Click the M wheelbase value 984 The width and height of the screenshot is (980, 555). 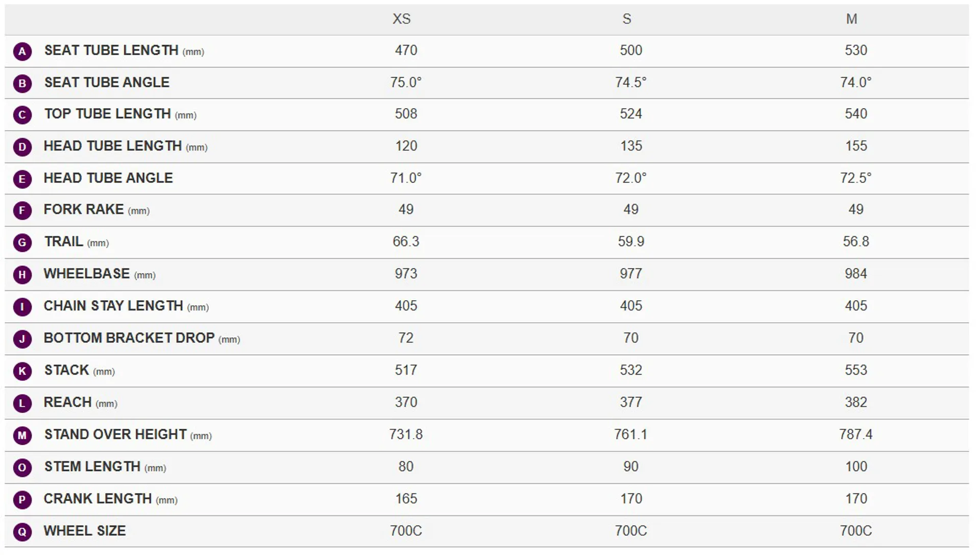(x=855, y=274)
